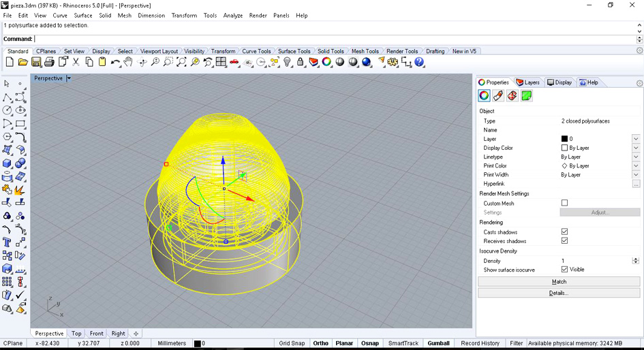Toggle Gumball in the status bar
Image resolution: width=644 pixels, height=350 pixels.
(438, 343)
